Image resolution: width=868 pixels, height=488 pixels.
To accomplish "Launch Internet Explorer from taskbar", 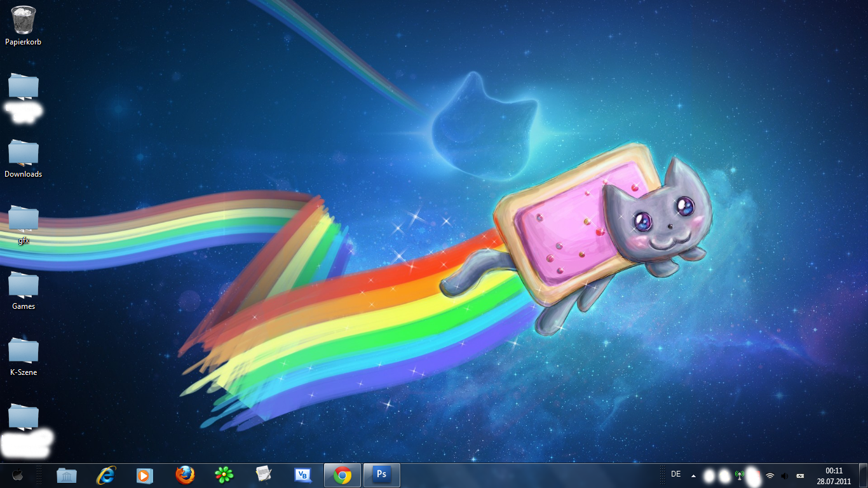I will [106, 475].
